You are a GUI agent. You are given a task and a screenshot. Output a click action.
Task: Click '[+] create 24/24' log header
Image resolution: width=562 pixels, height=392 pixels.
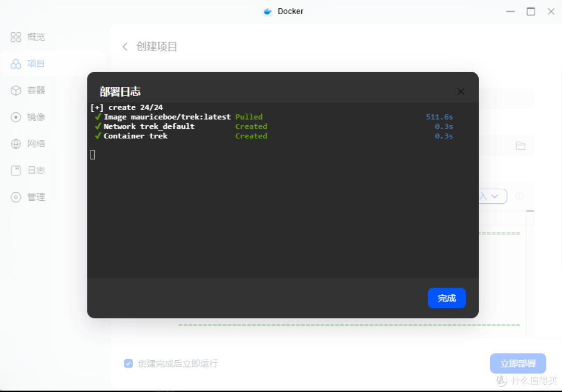point(127,108)
